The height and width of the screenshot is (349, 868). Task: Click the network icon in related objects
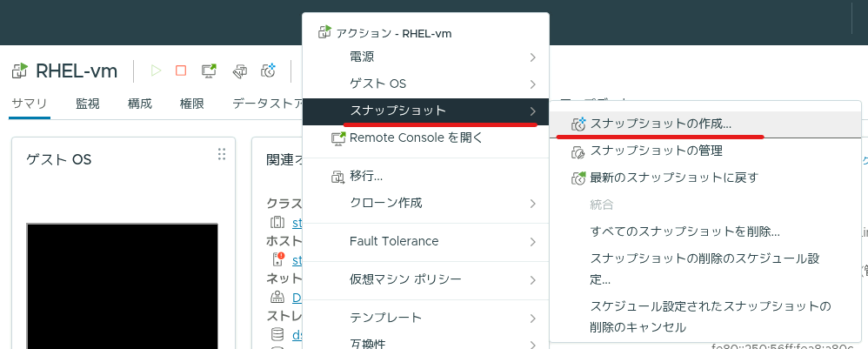[x=277, y=297]
